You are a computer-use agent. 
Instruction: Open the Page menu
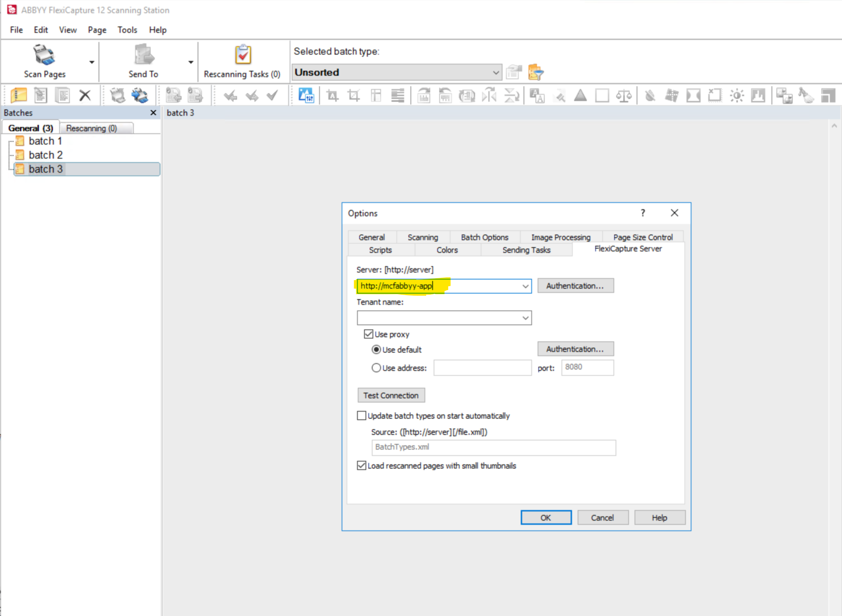[x=97, y=30]
